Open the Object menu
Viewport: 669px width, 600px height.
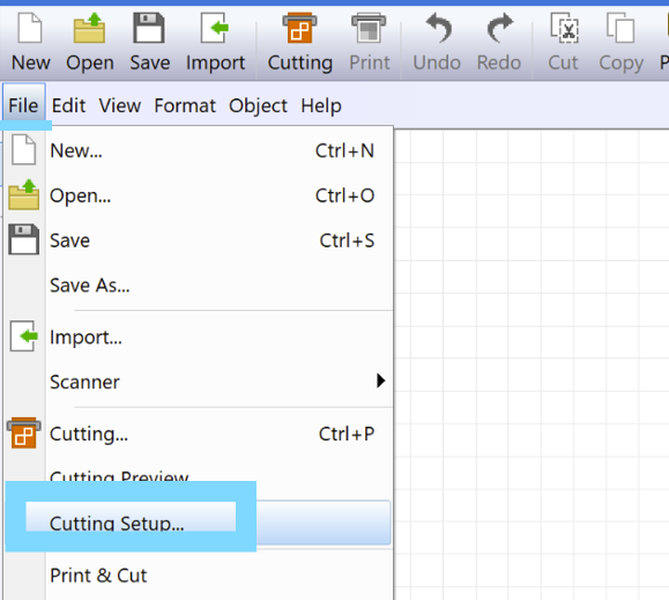tap(258, 105)
